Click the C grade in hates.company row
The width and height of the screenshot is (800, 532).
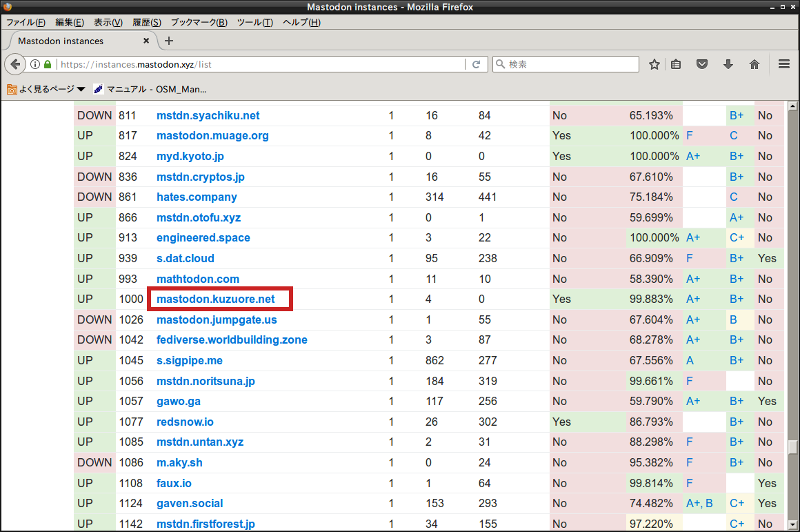pos(733,197)
